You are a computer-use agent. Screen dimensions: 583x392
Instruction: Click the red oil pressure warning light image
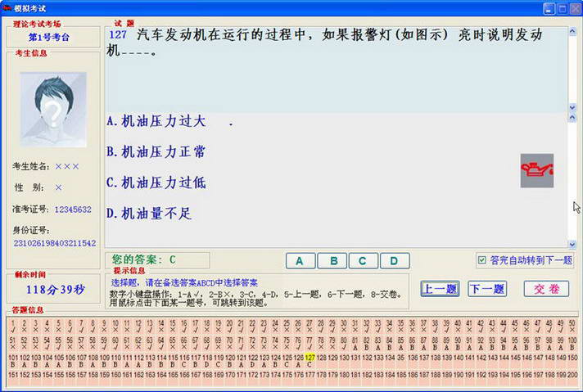(x=537, y=170)
